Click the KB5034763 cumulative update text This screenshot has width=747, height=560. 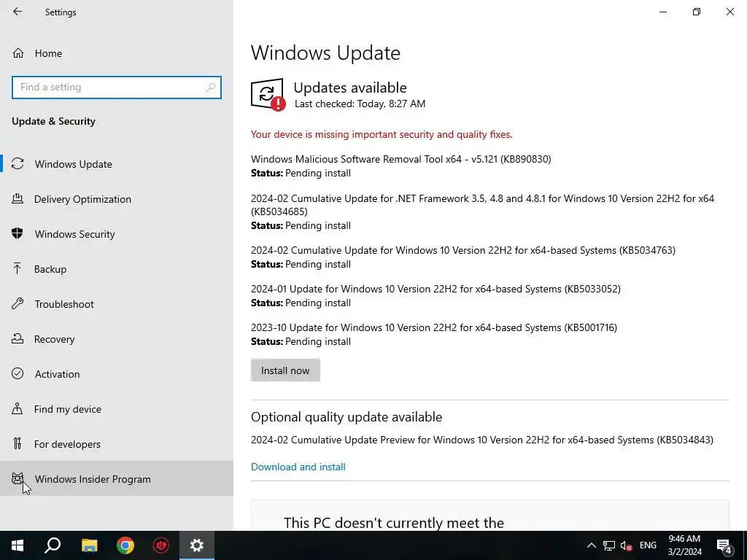click(463, 250)
